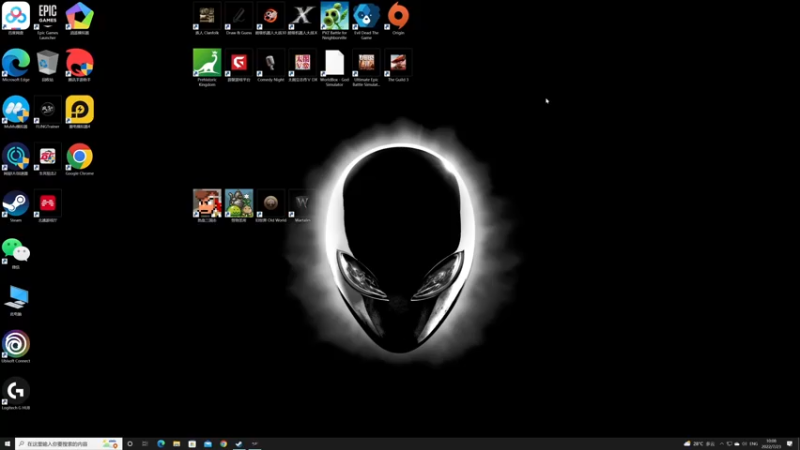
Task: Open The Guild 3 shortcut
Action: [x=398, y=64]
